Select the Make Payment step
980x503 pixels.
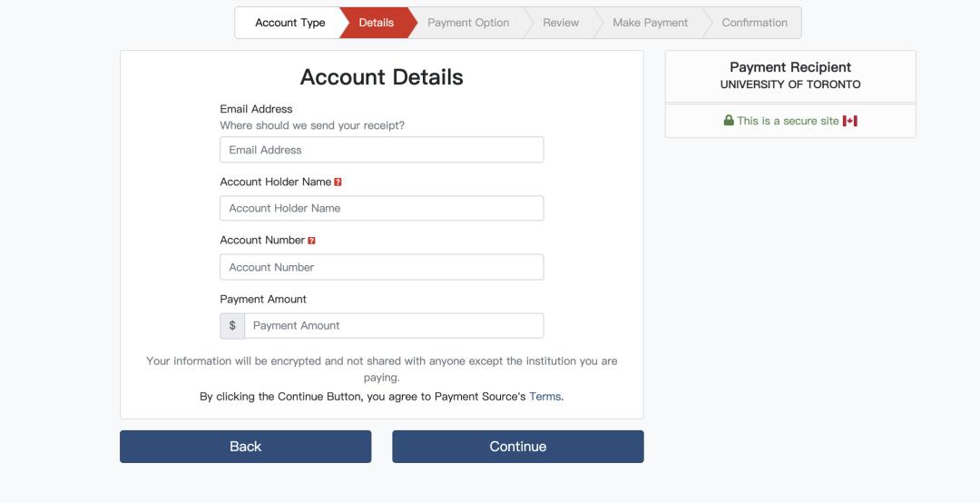pyautogui.click(x=650, y=23)
